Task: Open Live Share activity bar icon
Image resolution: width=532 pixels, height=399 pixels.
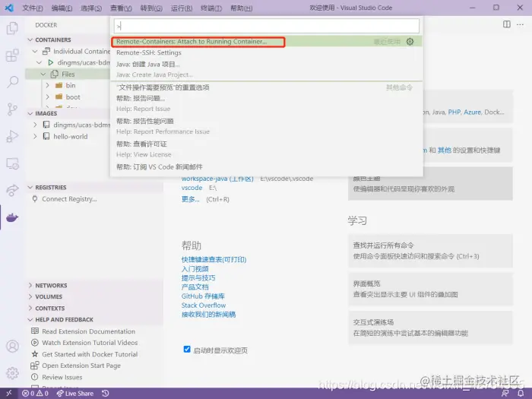Action: (12, 190)
